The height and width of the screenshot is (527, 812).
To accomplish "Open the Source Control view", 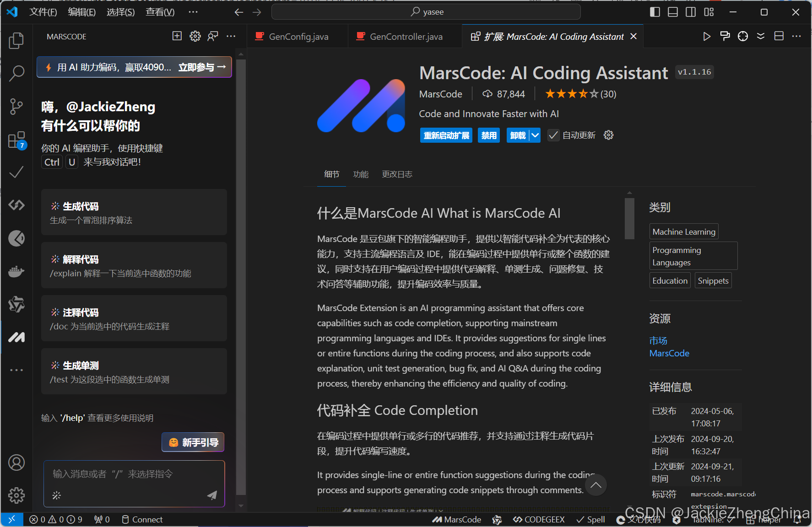I will [16, 107].
